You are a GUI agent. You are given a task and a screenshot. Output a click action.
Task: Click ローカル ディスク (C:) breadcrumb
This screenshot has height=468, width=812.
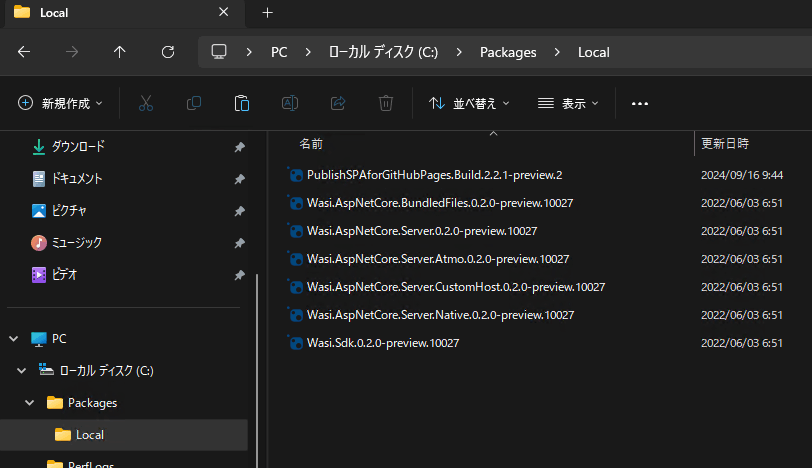click(x=384, y=52)
